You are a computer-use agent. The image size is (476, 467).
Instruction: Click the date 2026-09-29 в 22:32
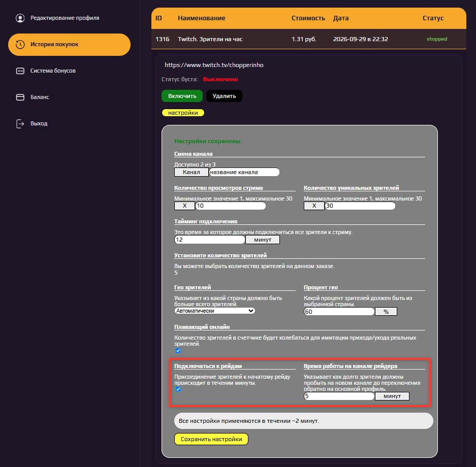click(x=361, y=39)
